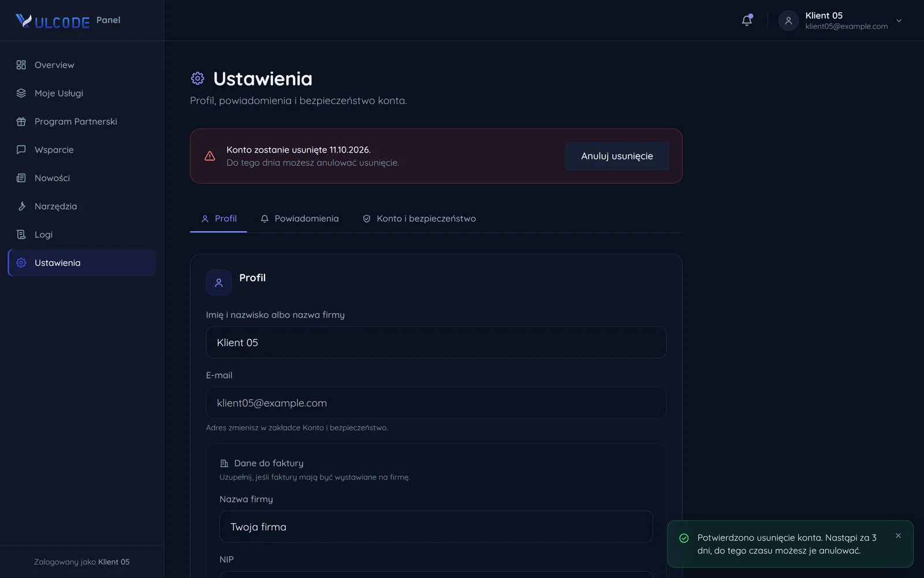Open the notifications bell
Screen dimensions: 924x578
click(747, 20)
